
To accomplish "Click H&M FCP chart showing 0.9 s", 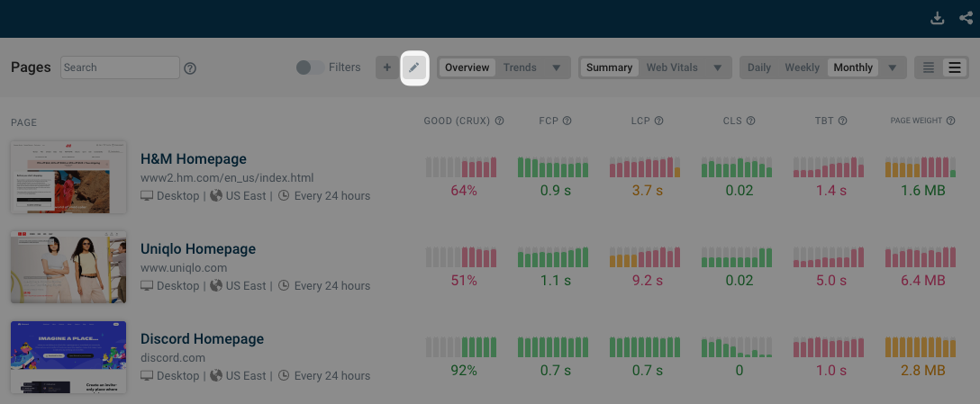I will point(553,167).
